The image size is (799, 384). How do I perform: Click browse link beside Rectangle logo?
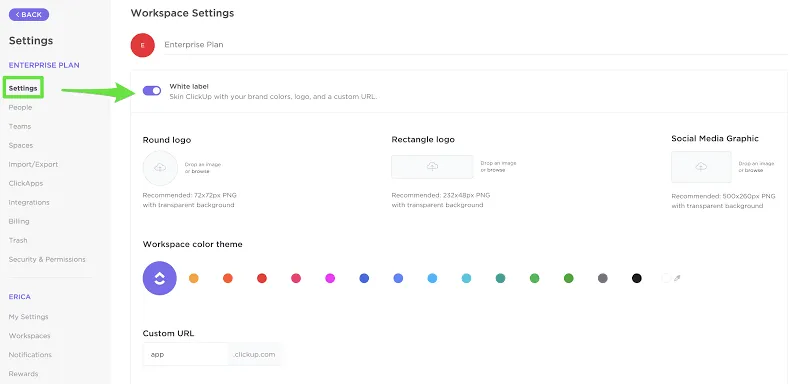tap(496, 170)
